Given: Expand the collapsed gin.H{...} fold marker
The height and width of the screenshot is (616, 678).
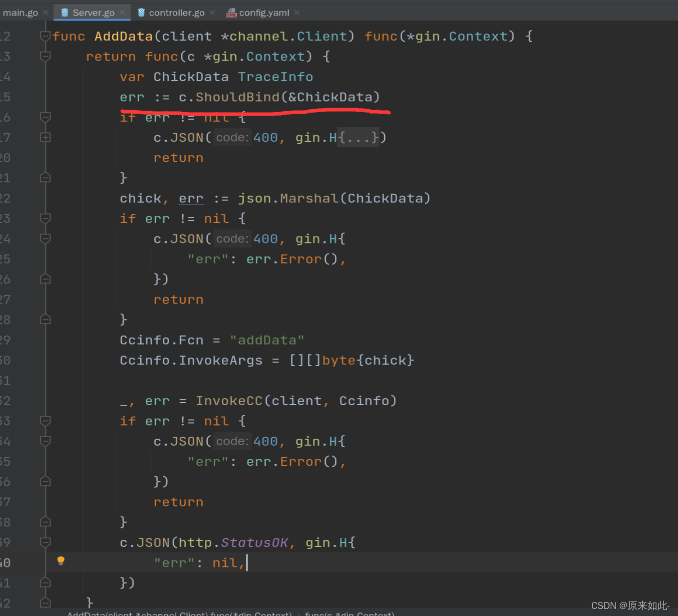Looking at the screenshot, I should point(45,137).
